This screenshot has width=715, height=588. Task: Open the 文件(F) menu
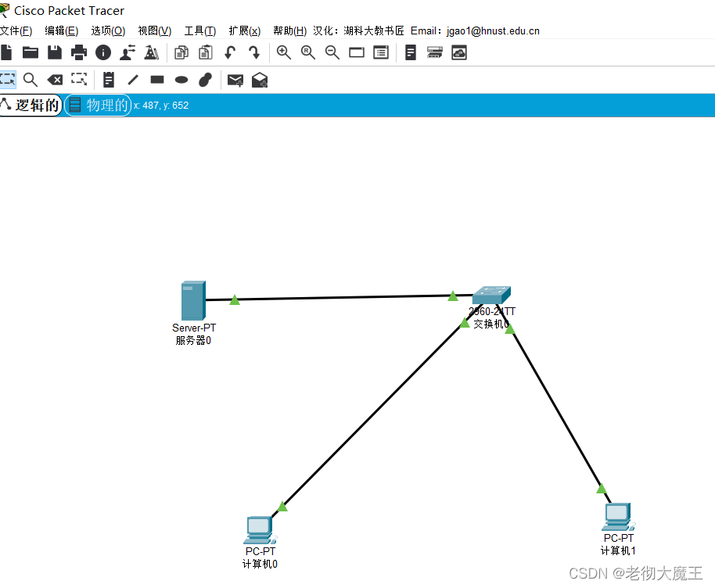click(16, 30)
